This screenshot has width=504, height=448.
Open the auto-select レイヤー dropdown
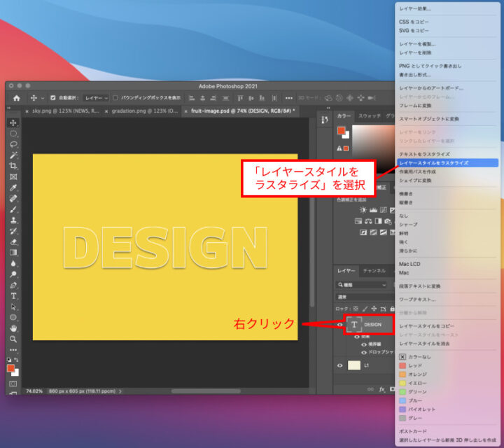click(96, 98)
